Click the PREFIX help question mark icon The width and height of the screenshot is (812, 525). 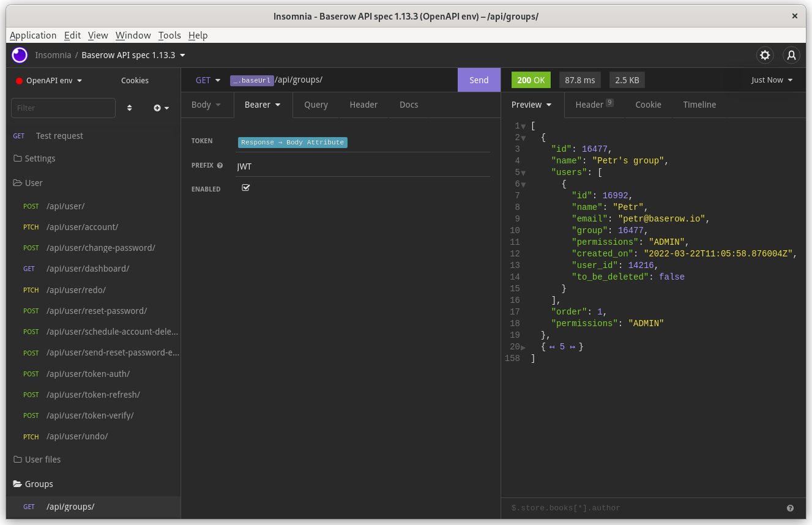[220, 165]
